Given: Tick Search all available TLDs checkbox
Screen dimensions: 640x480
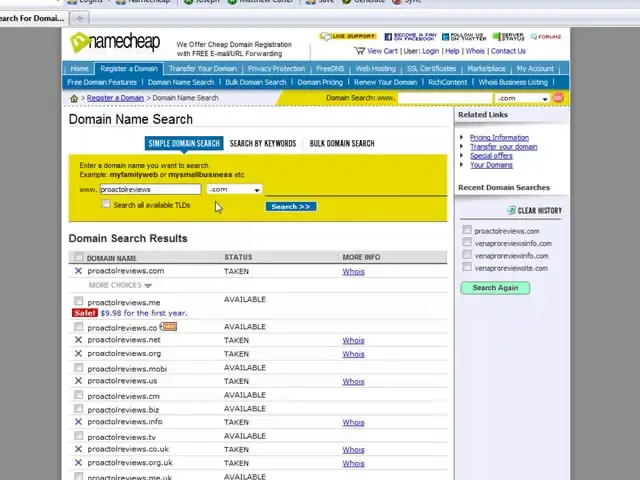Looking at the screenshot, I should click(106, 204).
